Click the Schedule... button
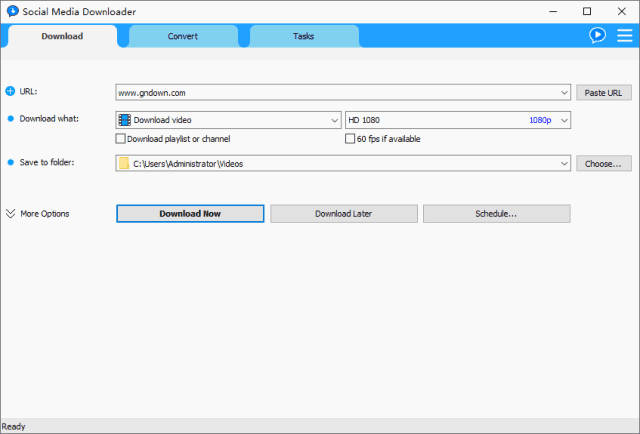The height and width of the screenshot is (434, 640). click(x=496, y=214)
